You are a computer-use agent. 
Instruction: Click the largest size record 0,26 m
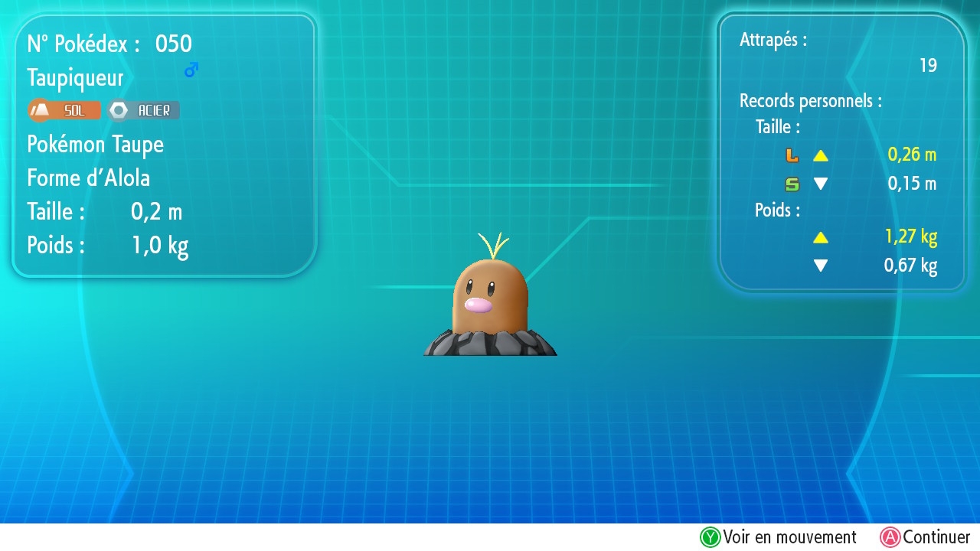point(912,155)
